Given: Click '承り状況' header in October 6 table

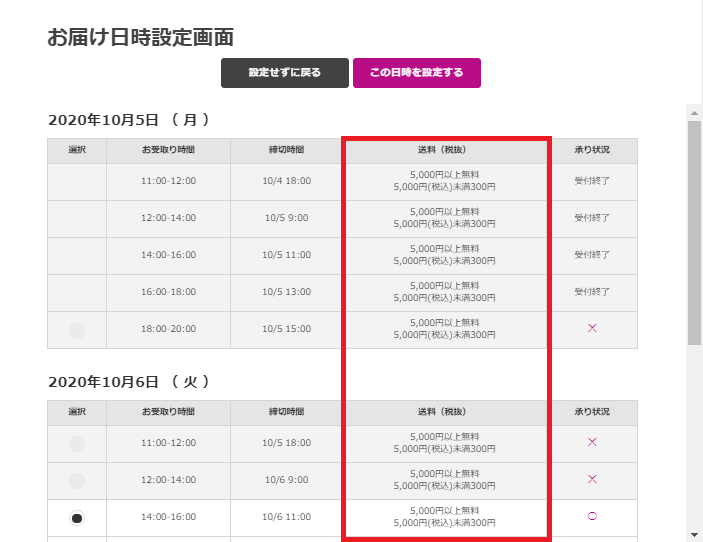Looking at the screenshot, I should [592, 412].
